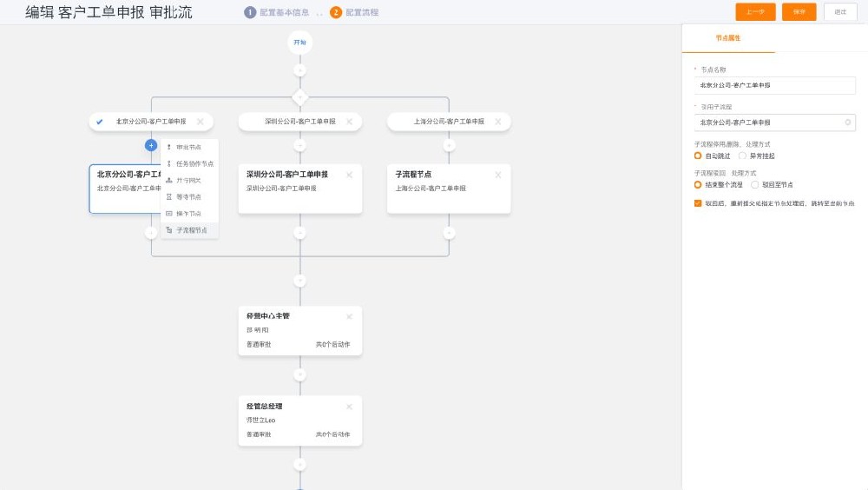
Task: Select the 结束整个流程 radio option
Action: tap(698, 184)
